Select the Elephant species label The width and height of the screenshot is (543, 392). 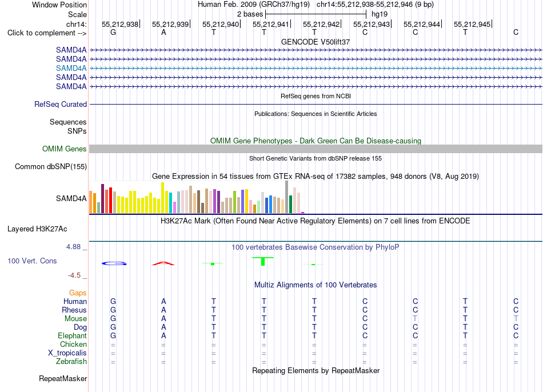pyautogui.click(x=72, y=336)
